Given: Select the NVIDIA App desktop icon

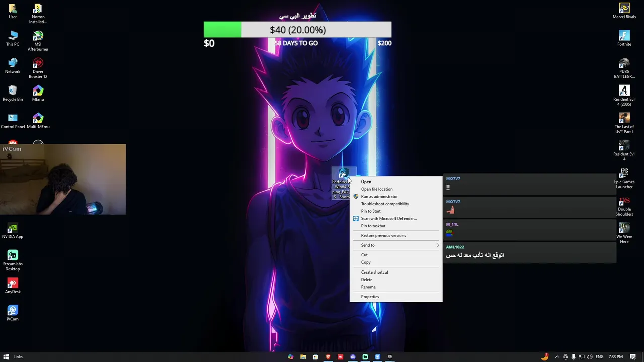Looking at the screenshot, I should (13, 231).
